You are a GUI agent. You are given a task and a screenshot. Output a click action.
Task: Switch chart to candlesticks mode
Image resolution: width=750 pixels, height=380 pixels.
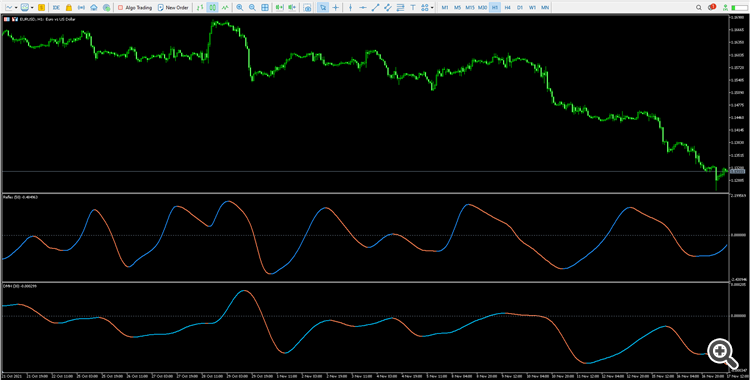pyautogui.click(x=212, y=8)
